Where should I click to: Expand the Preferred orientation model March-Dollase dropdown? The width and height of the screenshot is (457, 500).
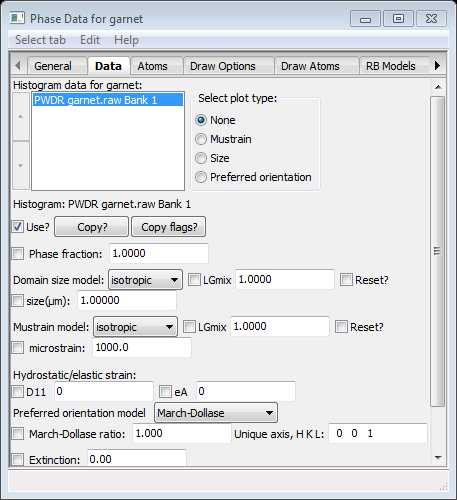click(x=216, y=413)
